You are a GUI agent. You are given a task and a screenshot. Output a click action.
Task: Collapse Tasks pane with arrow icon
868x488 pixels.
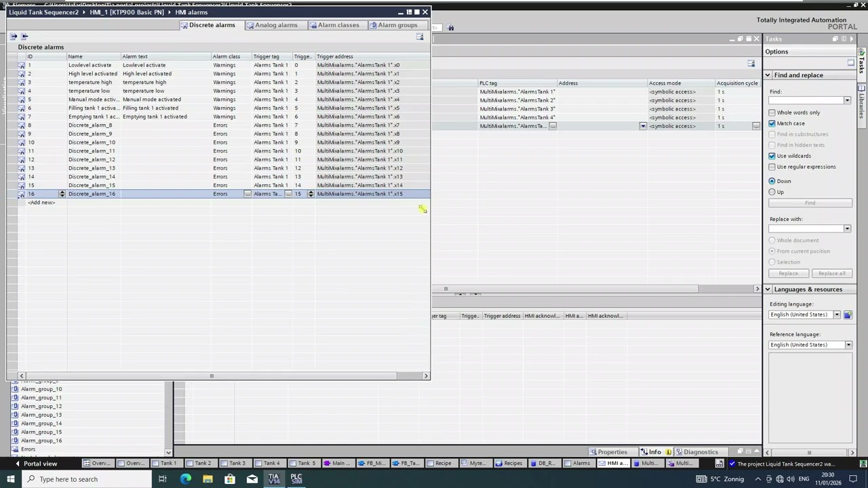click(852, 39)
